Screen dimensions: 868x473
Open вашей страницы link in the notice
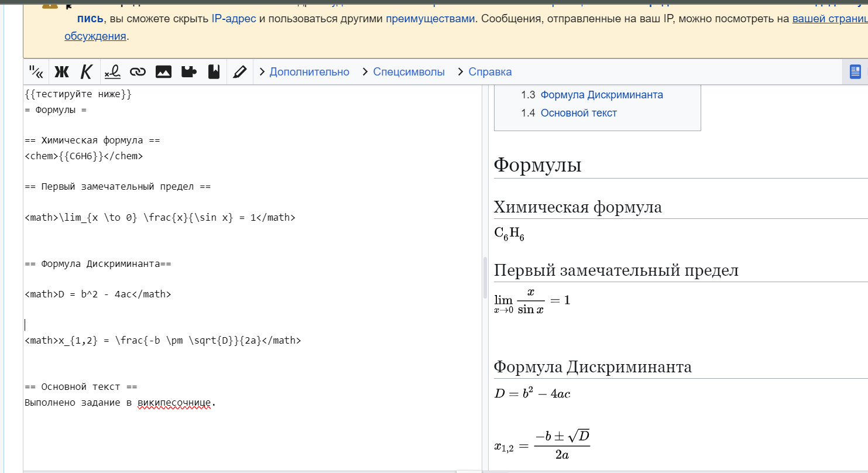[830, 19]
